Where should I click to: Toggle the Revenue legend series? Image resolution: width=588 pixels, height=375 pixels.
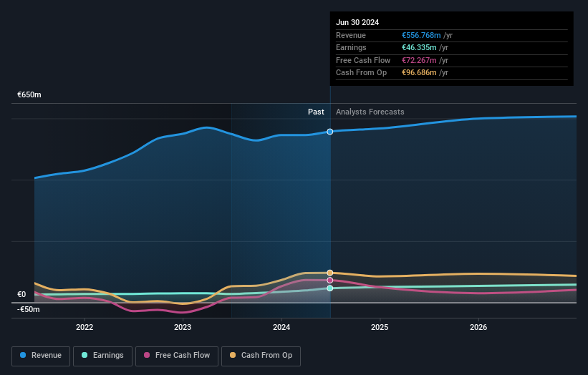coord(41,356)
